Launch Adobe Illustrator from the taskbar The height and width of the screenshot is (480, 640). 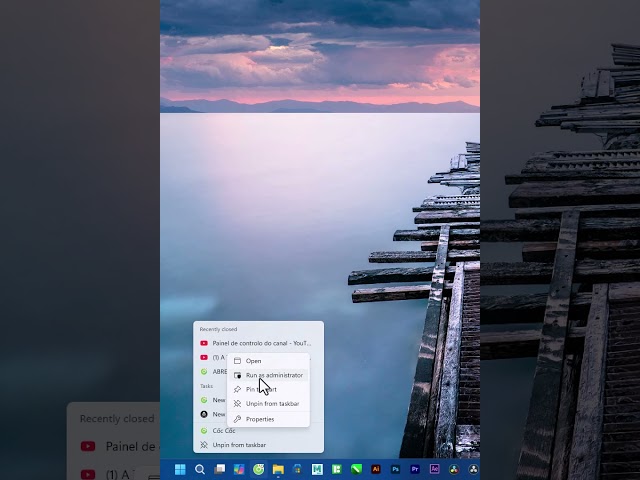[x=376, y=469]
